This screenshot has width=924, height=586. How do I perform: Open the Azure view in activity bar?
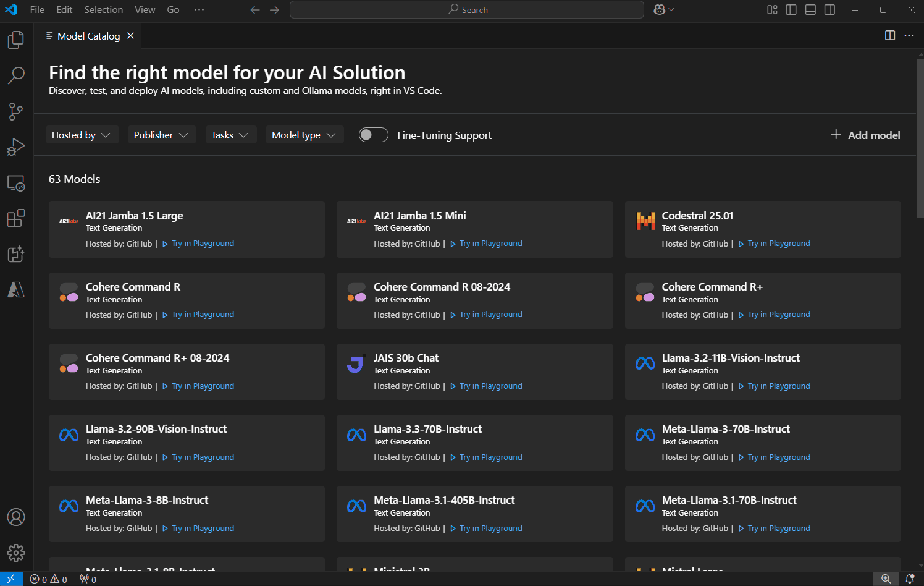pyautogui.click(x=16, y=289)
